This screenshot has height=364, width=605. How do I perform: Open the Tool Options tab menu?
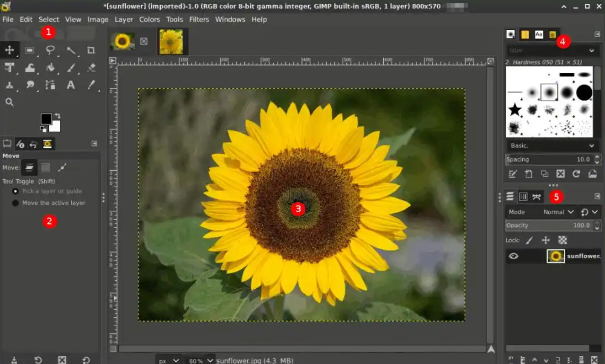pos(94,143)
